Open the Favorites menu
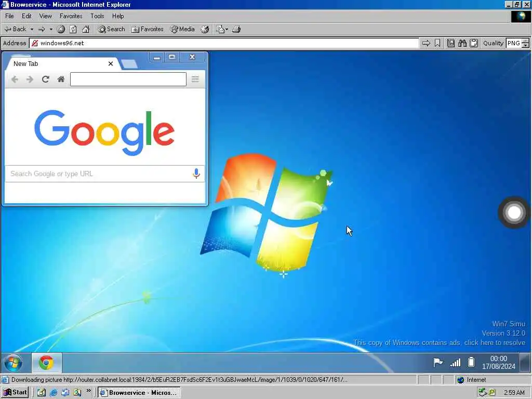This screenshot has height=399, width=532. [x=71, y=16]
